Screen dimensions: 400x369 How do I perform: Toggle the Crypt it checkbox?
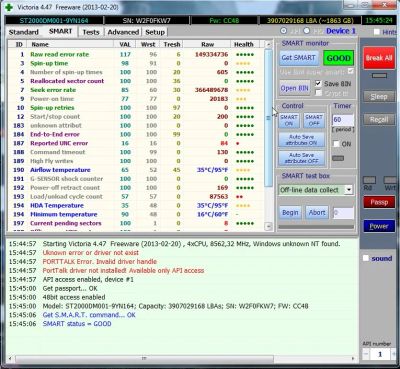pos(318,93)
